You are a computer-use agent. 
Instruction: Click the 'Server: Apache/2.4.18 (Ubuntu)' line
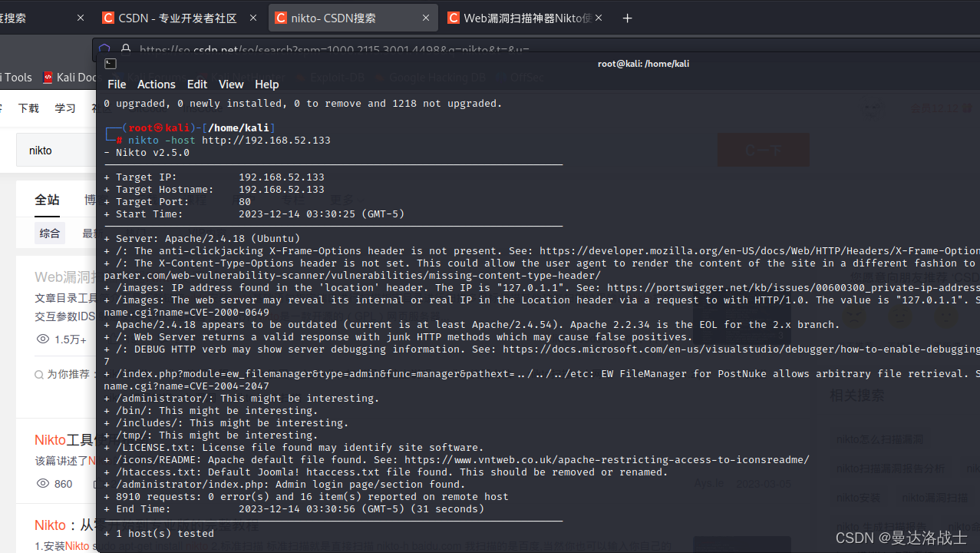(202, 239)
